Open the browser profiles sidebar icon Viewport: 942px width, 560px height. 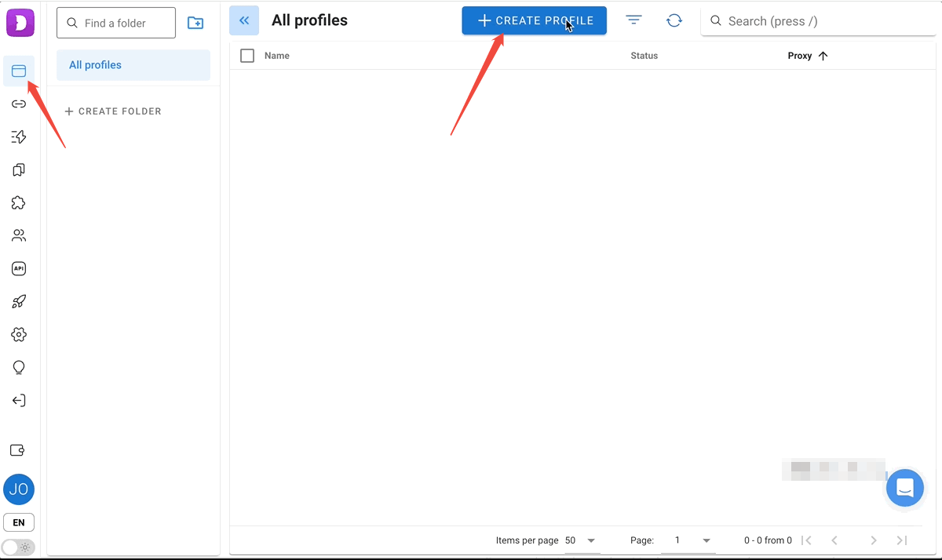(x=19, y=71)
